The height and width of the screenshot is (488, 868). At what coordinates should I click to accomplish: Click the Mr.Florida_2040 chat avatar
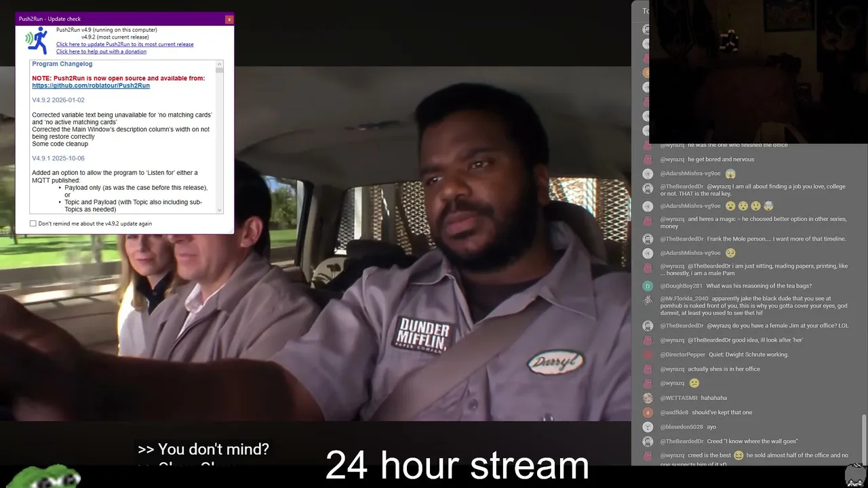[648, 299]
